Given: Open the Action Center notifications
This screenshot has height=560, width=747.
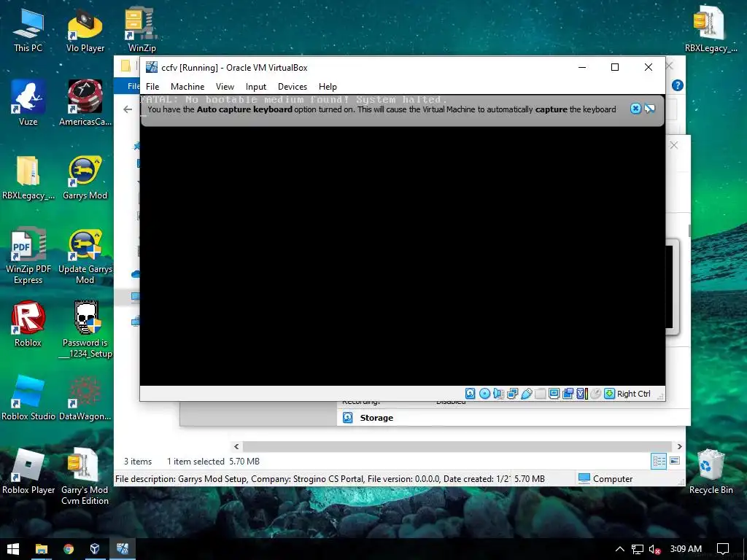Looking at the screenshot, I should click(x=723, y=549).
